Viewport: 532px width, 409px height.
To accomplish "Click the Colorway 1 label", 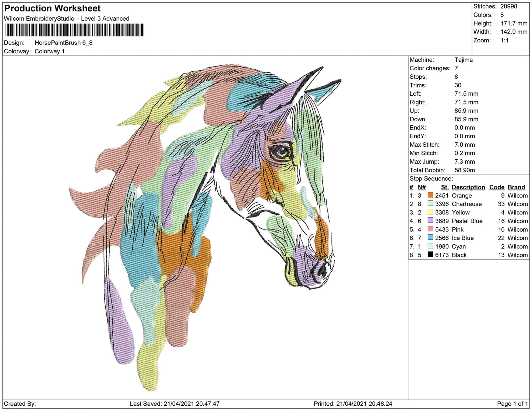I will pyautogui.click(x=50, y=51).
